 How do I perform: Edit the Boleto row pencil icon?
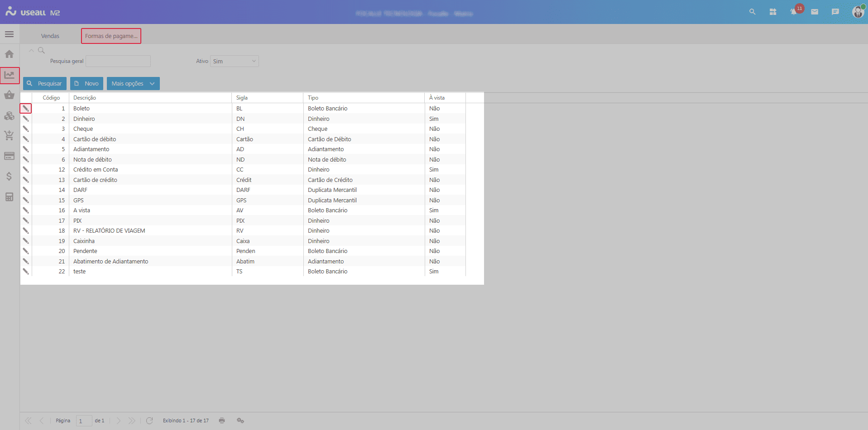click(26, 109)
